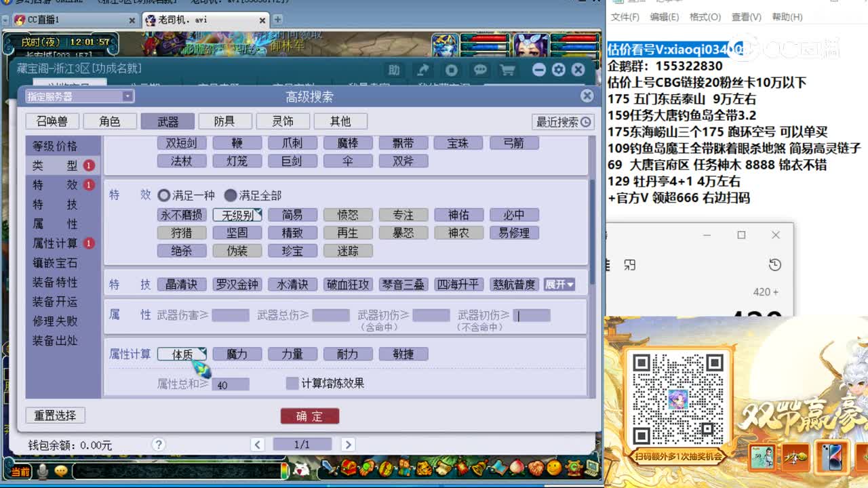Open the 指定服务器 dropdown
Viewport: 868px width, 488px height.
tap(79, 96)
